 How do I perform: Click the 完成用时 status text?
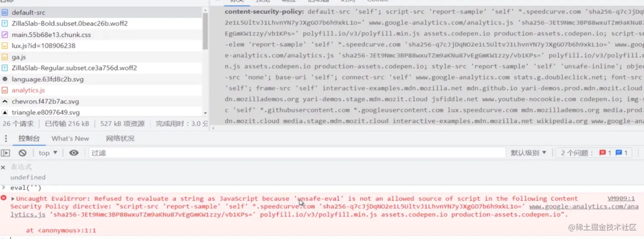182,124
